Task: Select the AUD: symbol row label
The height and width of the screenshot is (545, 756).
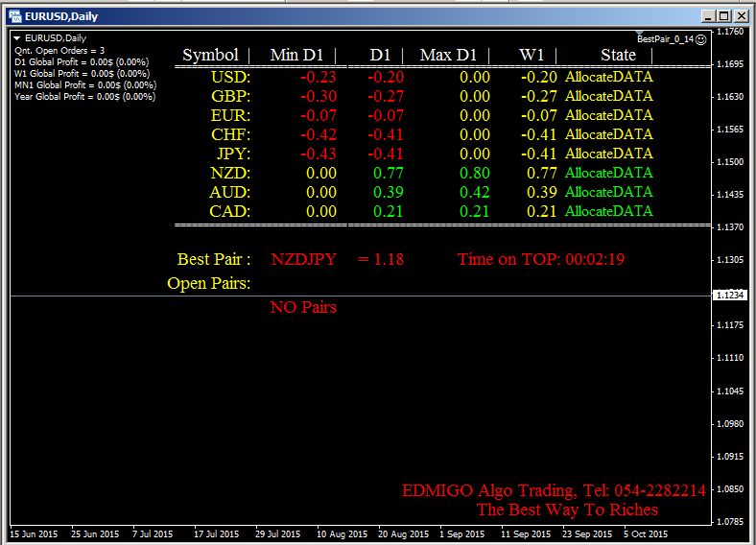Action: point(229,192)
